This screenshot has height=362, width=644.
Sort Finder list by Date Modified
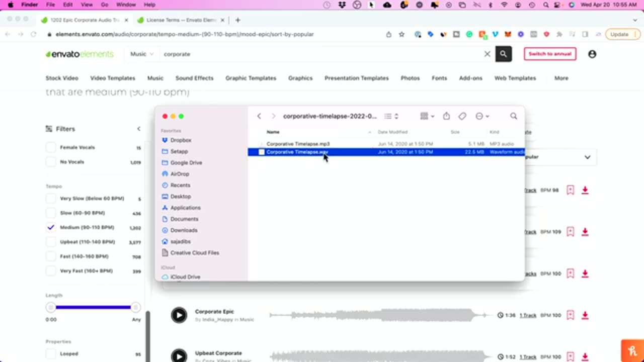click(392, 132)
